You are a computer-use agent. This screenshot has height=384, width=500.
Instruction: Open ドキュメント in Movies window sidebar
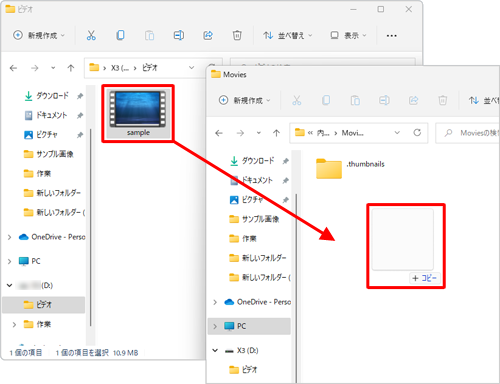[251, 180]
